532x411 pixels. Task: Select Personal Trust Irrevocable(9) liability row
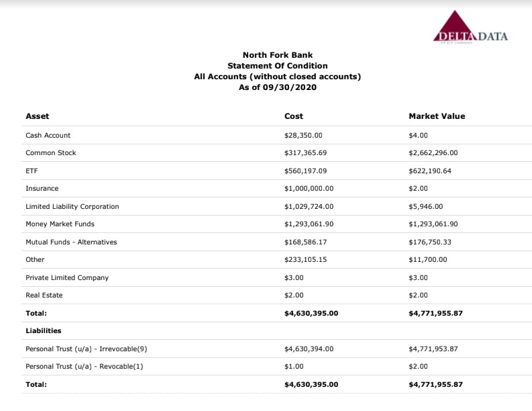click(276, 349)
